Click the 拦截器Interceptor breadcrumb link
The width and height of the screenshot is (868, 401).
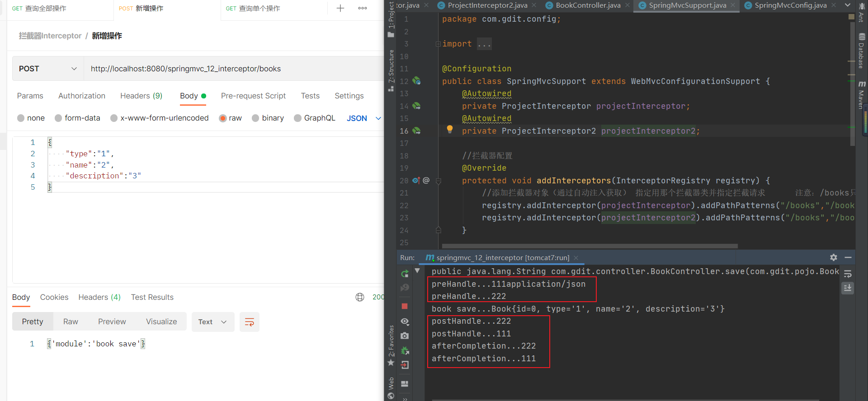(x=50, y=36)
